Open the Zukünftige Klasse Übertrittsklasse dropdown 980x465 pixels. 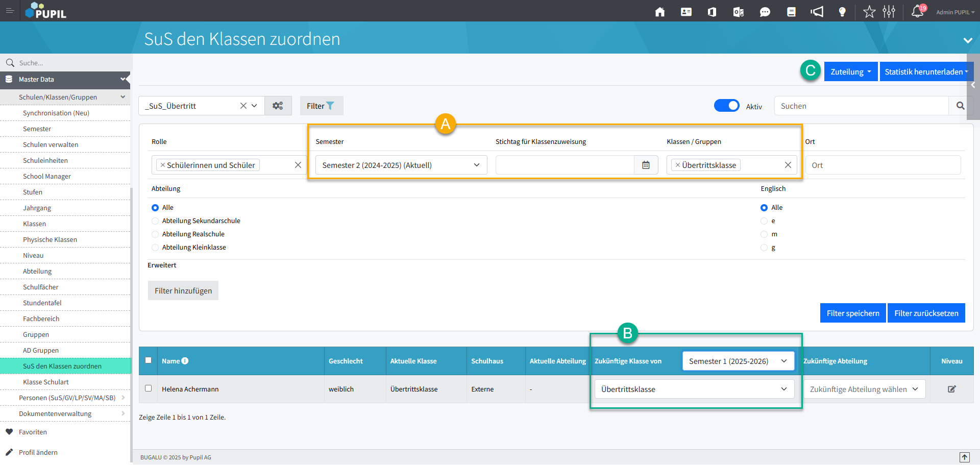tap(694, 389)
